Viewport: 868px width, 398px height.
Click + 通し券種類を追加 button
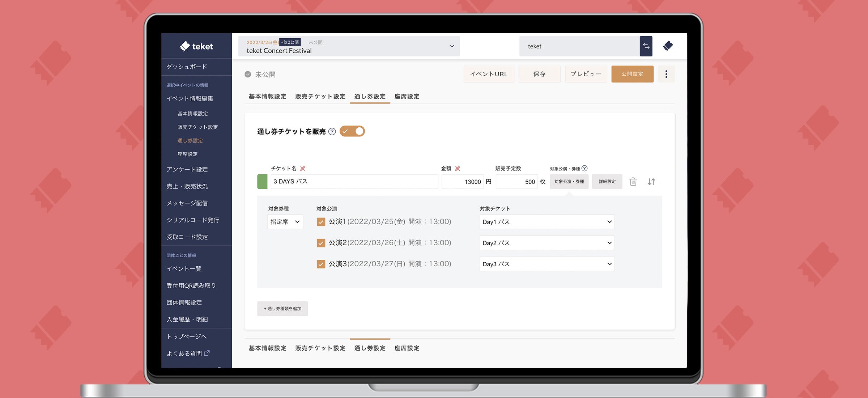[x=282, y=309]
